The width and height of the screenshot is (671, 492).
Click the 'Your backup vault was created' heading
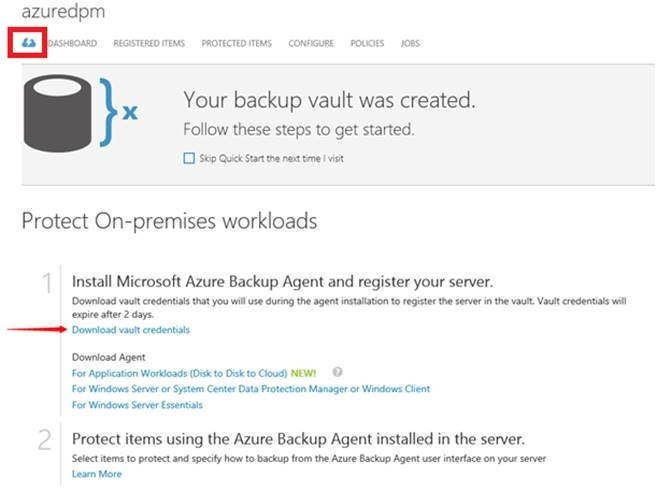(329, 101)
